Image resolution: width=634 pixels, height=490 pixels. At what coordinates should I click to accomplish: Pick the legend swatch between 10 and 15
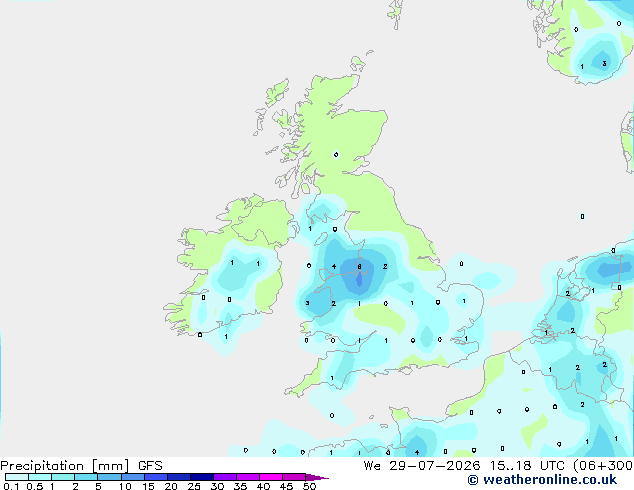click(x=132, y=477)
